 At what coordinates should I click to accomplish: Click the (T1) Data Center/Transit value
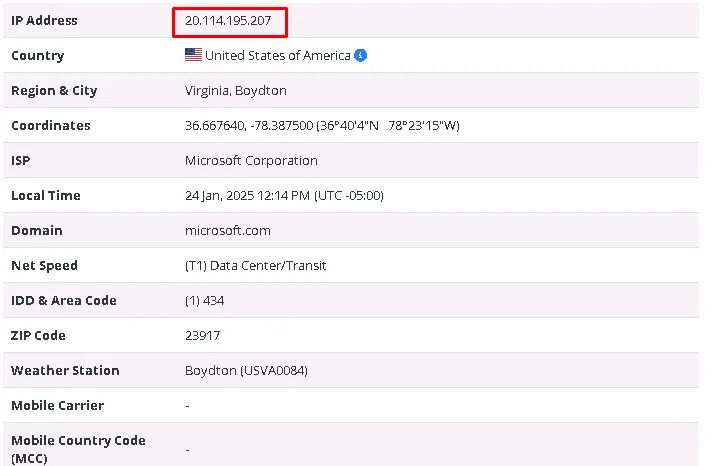tap(255, 265)
